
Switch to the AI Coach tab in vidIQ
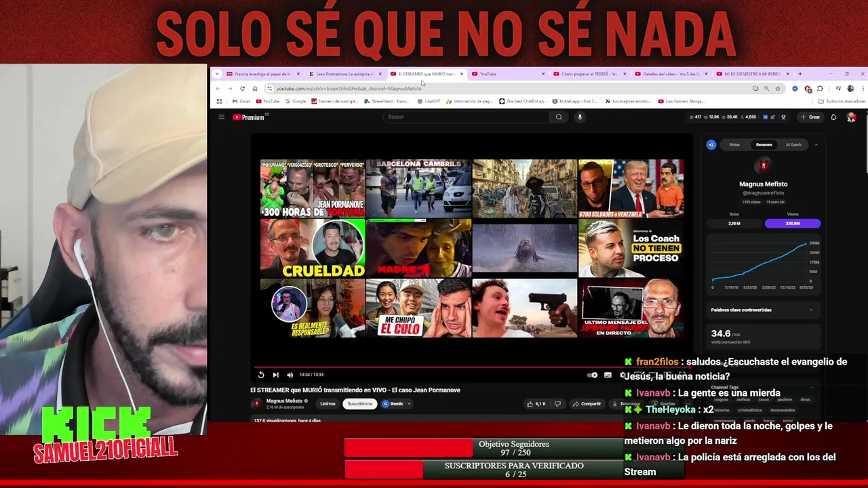[793, 144]
